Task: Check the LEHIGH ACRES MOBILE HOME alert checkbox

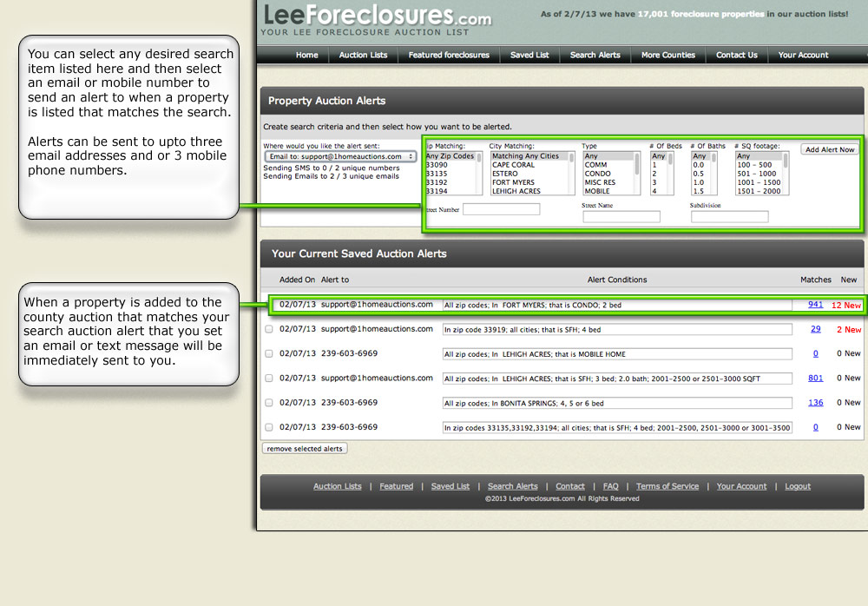Action: pyautogui.click(x=269, y=353)
